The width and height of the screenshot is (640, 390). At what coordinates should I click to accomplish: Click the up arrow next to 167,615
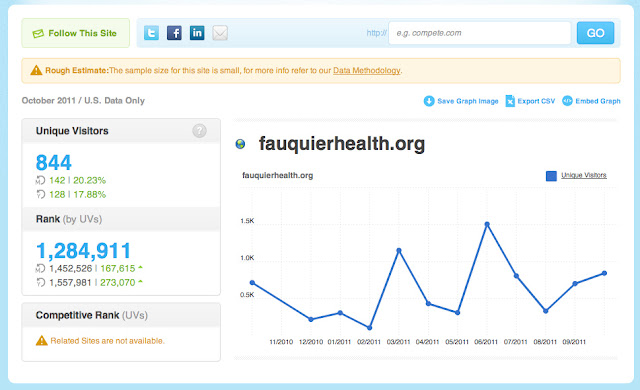[x=140, y=268]
